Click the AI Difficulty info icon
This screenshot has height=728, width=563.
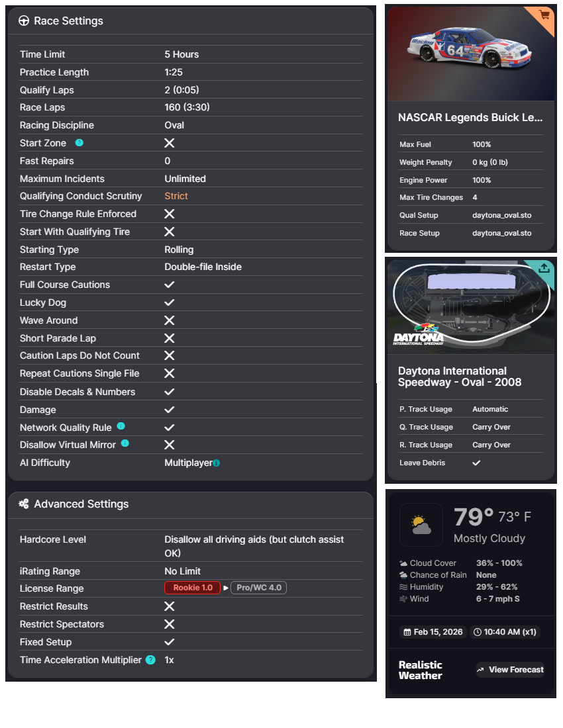[x=217, y=463]
